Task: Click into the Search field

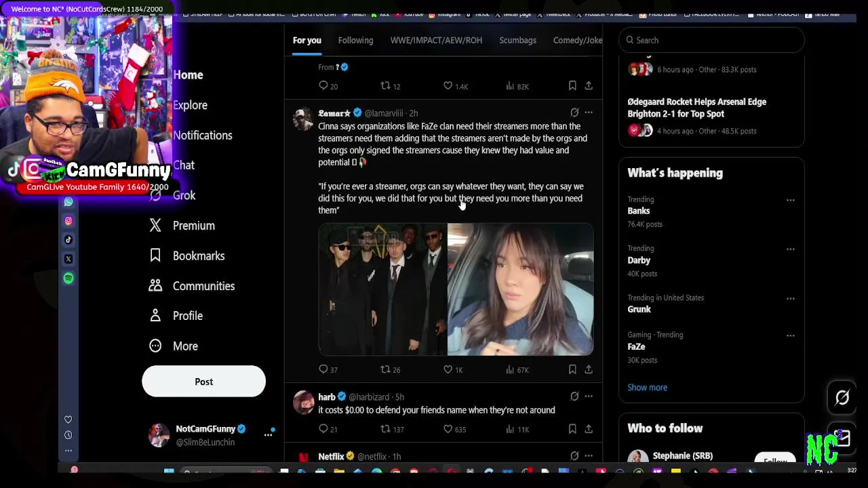Action: [x=711, y=40]
